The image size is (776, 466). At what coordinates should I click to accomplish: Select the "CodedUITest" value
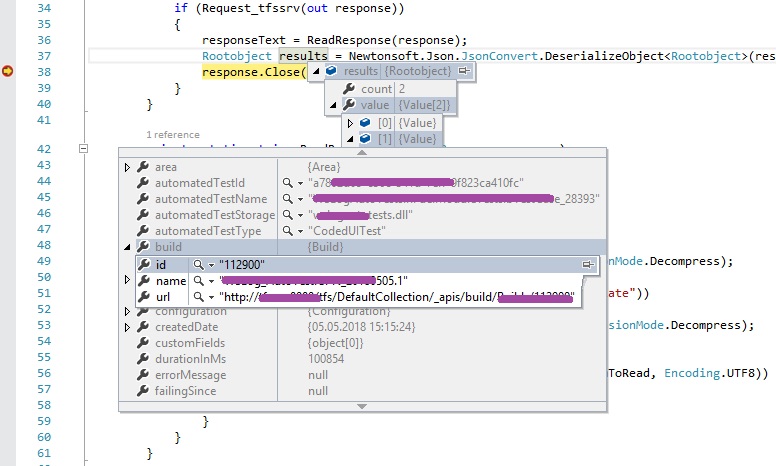point(346,231)
